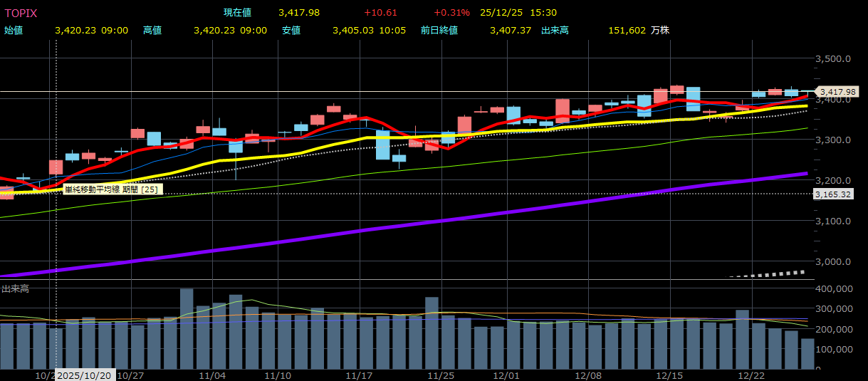Screen dimensions: 868x381
Task: Click the 25/12/25 15:30 timestamp
Action: pyautogui.click(x=518, y=13)
